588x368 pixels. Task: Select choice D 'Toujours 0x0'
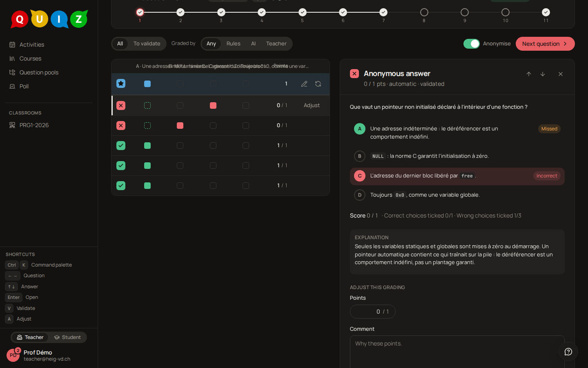point(457,195)
